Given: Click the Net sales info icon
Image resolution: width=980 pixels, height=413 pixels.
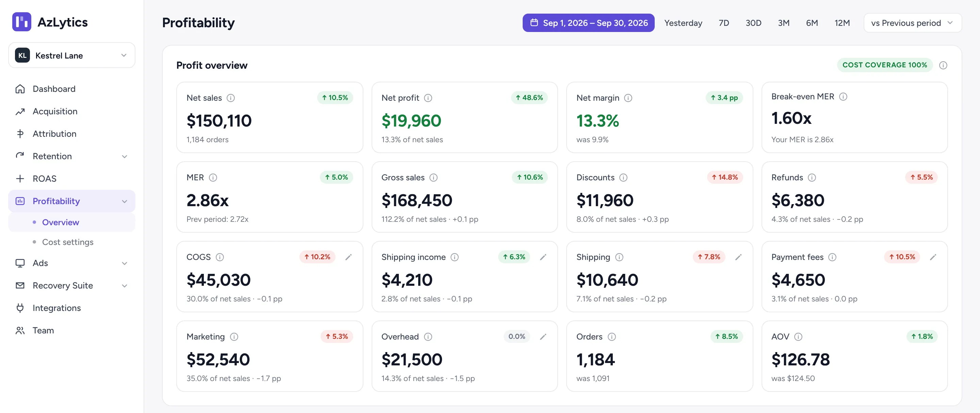Looking at the screenshot, I should [x=231, y=98].
